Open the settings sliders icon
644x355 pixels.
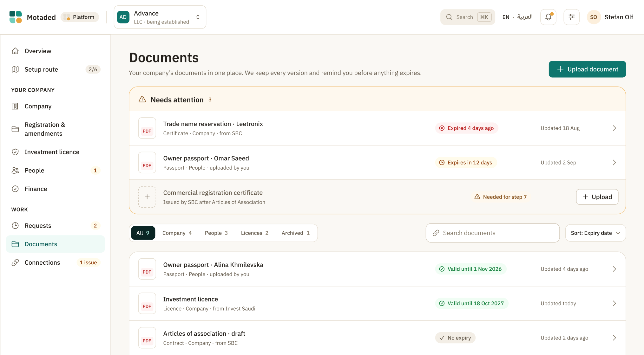pos(571,17)
